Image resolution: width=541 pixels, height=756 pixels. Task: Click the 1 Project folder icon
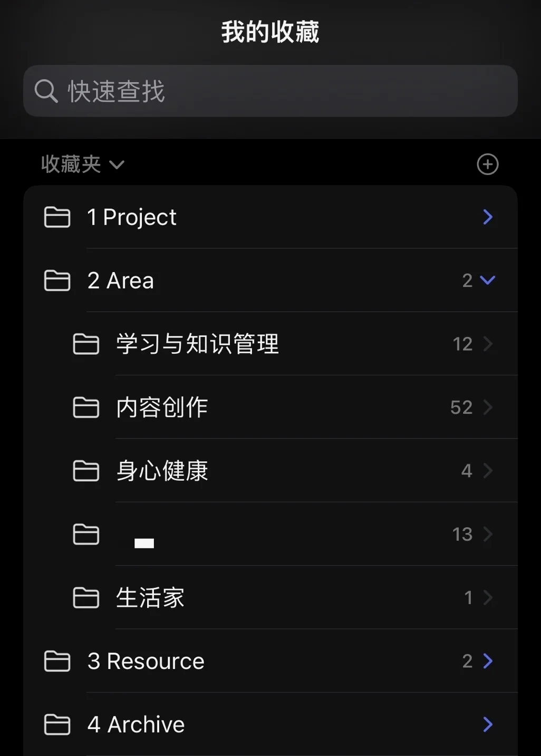[x=57, y=217]
